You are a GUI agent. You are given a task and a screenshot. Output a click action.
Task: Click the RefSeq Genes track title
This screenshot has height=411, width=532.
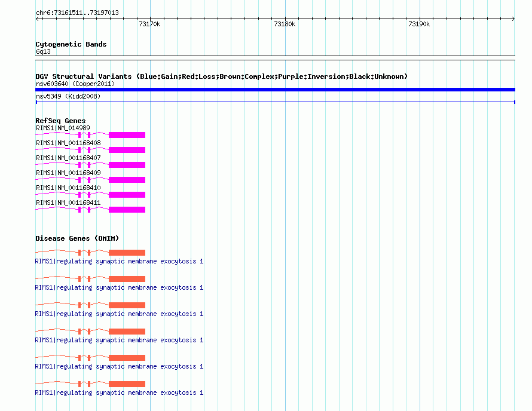[x=60, y=121]
